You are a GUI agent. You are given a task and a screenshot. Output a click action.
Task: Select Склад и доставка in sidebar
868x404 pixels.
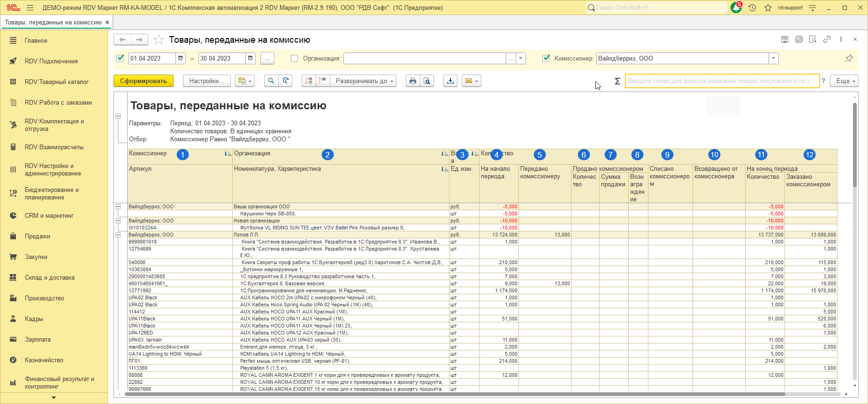[x=49, y=278]
